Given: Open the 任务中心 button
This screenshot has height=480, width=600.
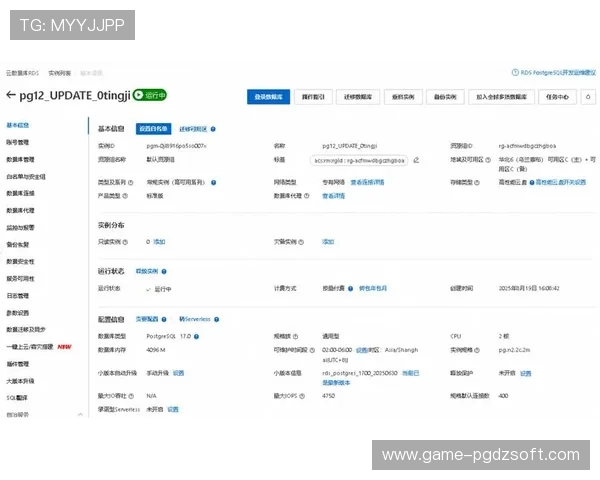Looking at the screenshot, I should pos(557,97).
